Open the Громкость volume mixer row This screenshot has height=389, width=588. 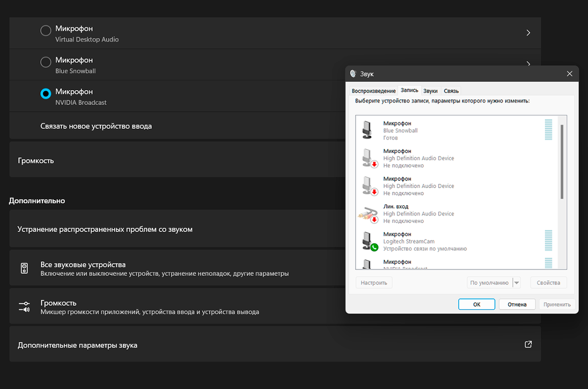[176, 306]
